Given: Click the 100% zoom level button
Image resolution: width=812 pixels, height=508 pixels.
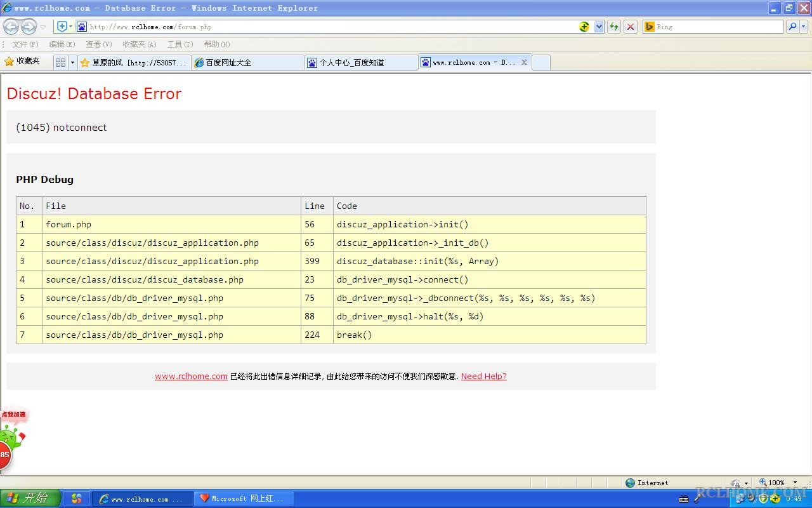Looking at the screenshot, I should [772, 483].
